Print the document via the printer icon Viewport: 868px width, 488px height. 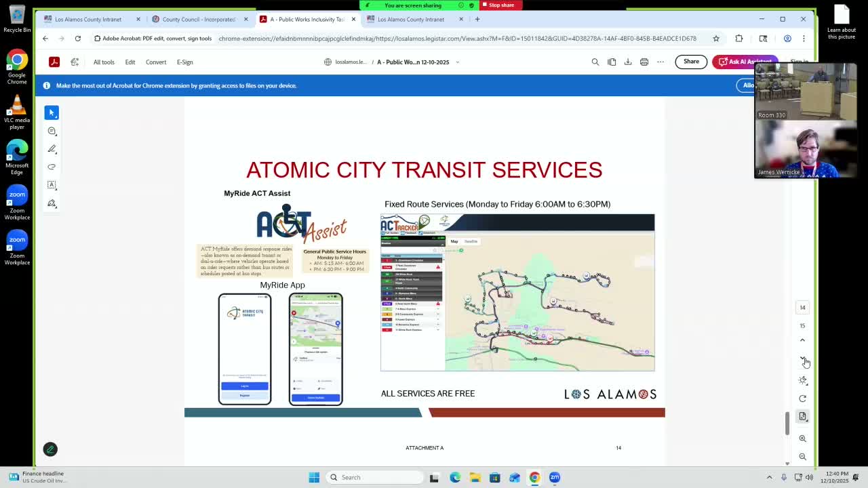pos(644,62)
